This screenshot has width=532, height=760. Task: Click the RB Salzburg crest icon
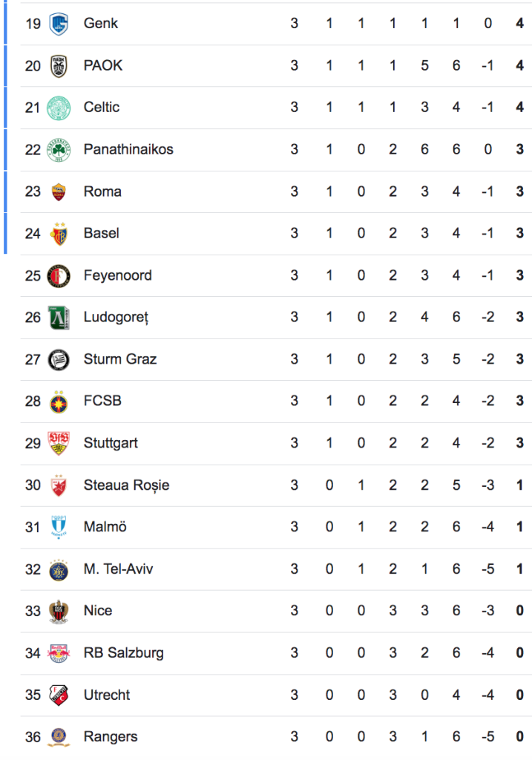pos(59,653)
